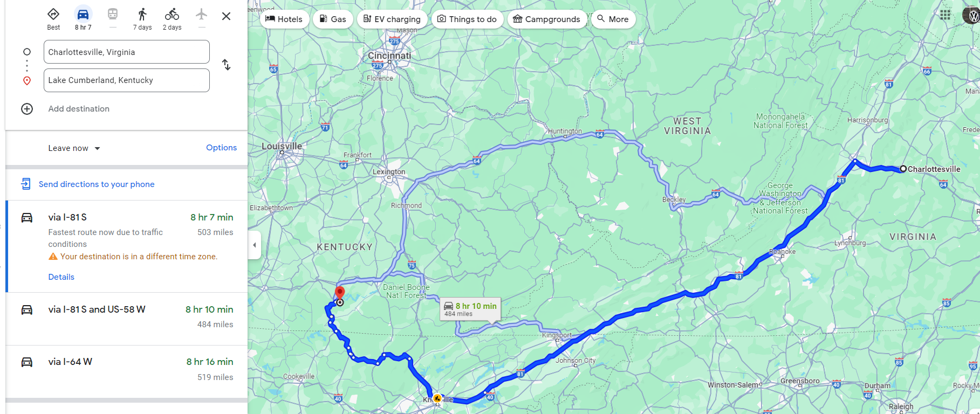The image size is (980, 414).
Task: Reverse starting point and destination
Action: pyautogui.click(x=227, y=65)
